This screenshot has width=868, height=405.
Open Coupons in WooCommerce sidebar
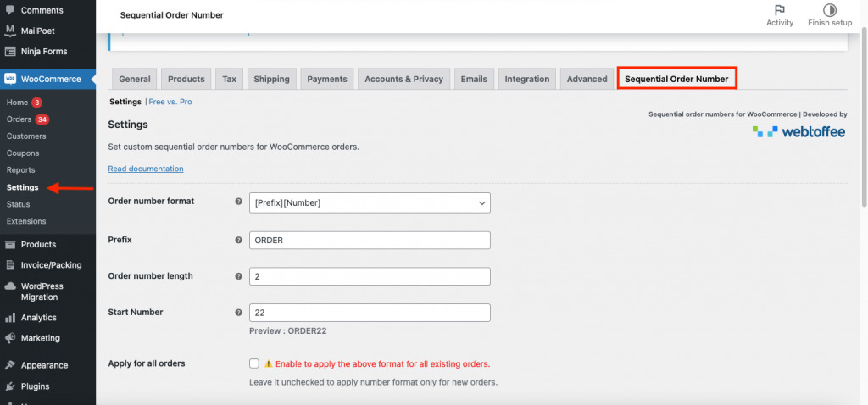(23, 153)
